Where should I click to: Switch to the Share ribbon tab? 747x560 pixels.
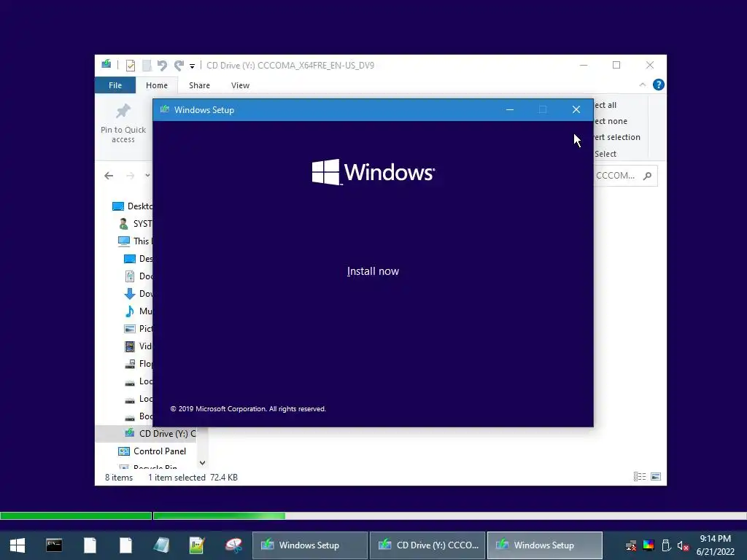199,85
